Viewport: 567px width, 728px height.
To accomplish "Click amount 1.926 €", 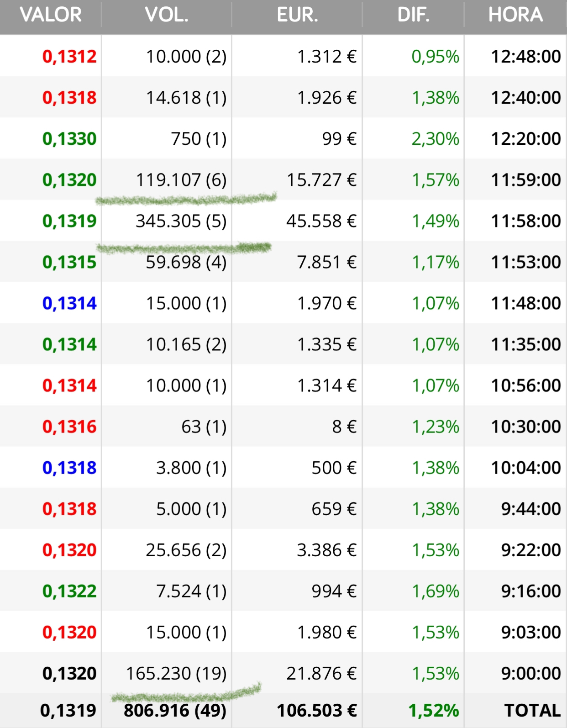I will click(327, 98).
